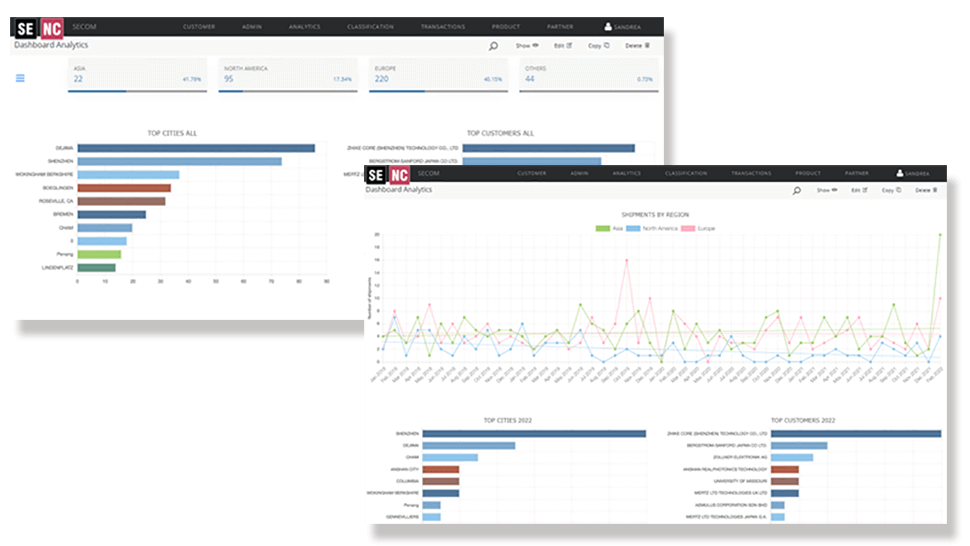Click the North America legend color swatch
The height and width of the screenshot is (546, 970).
coord(633,228)
